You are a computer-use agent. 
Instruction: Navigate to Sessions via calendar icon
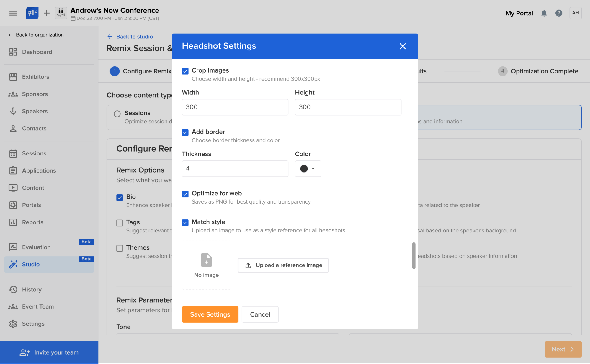13,153
